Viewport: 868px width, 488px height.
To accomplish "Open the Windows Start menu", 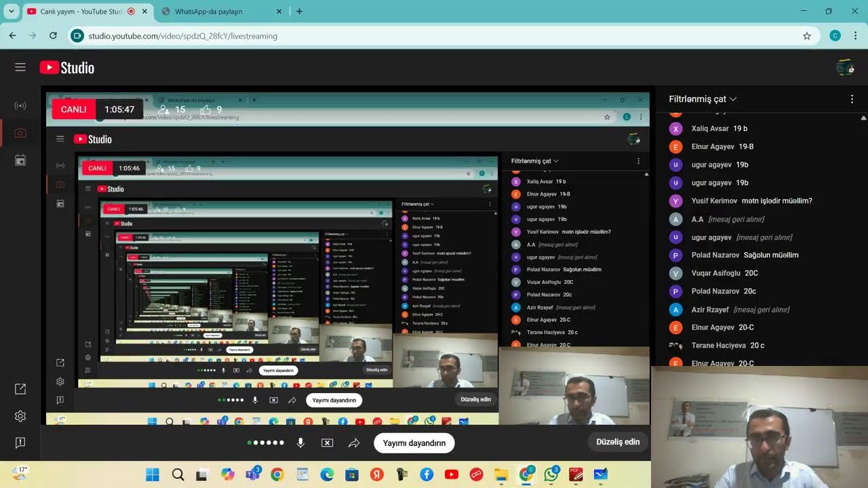I will [153, 474].
